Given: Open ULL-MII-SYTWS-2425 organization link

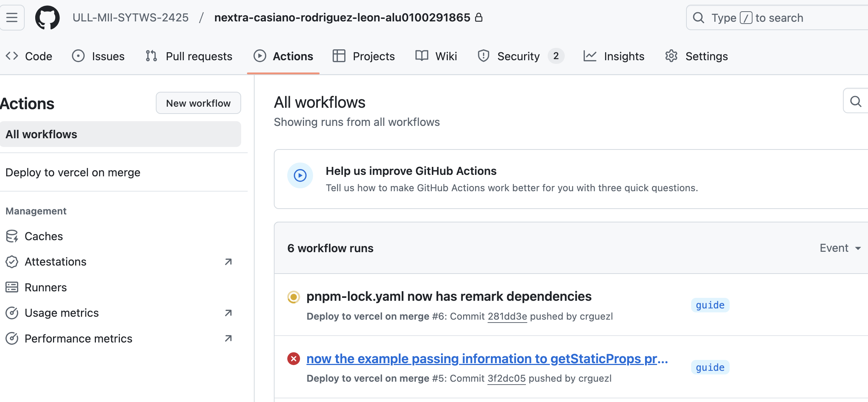Looking at the screenshot, I should coord(131,17).
